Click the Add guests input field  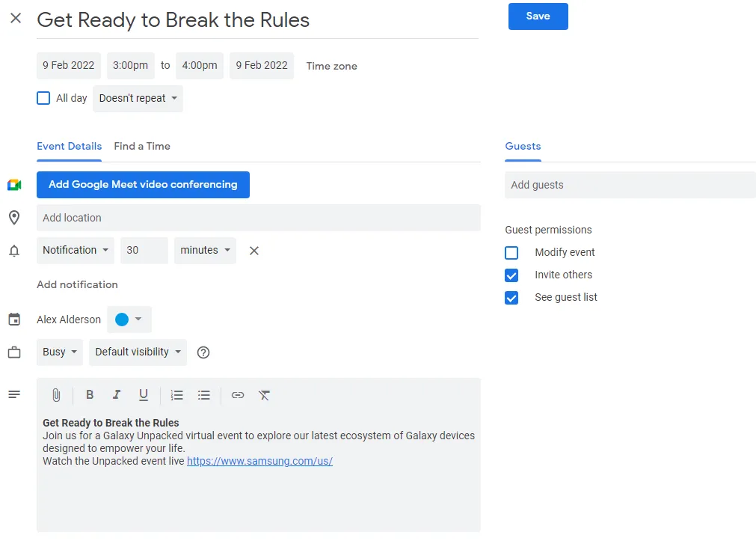pyautogui.click(x=630, y=185)
